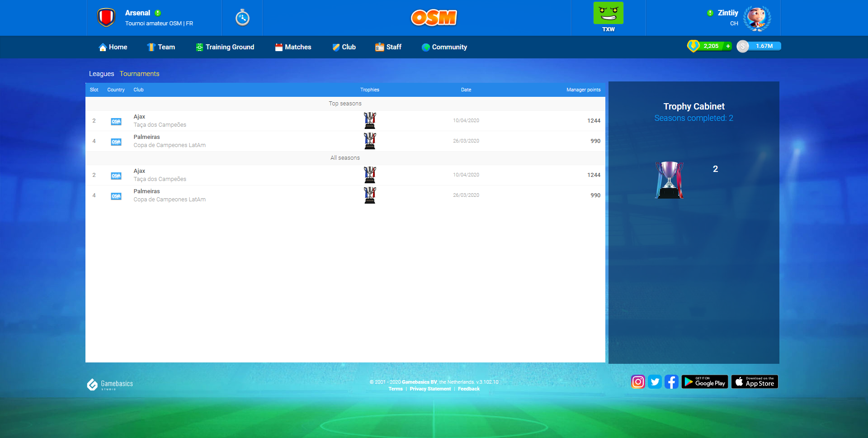This screenshot has height=438, width=868.
Task: Click the Ajax country flag in Top seasons
Action: (116, 121)
